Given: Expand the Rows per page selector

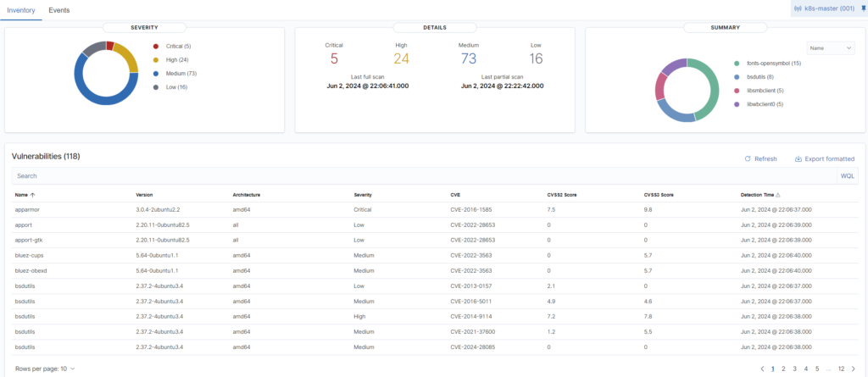Looking at the screenshot, I should pyautogui.click(x=45, y=369).
